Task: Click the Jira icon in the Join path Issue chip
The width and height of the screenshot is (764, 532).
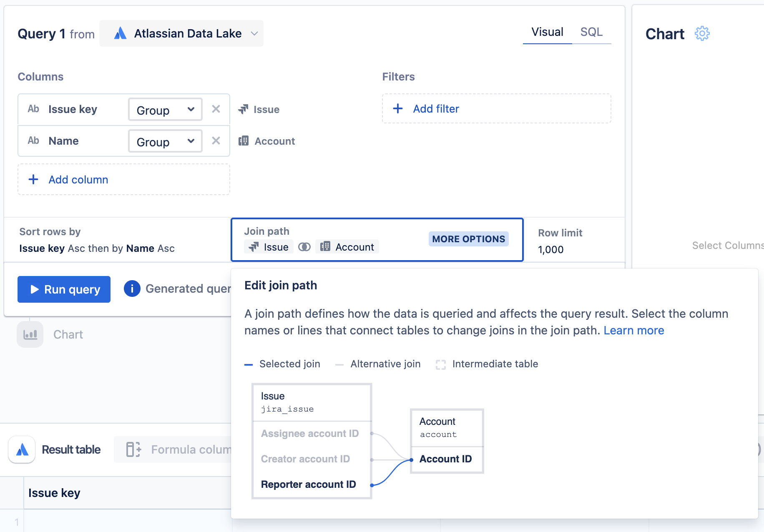Action: (254, 247)
